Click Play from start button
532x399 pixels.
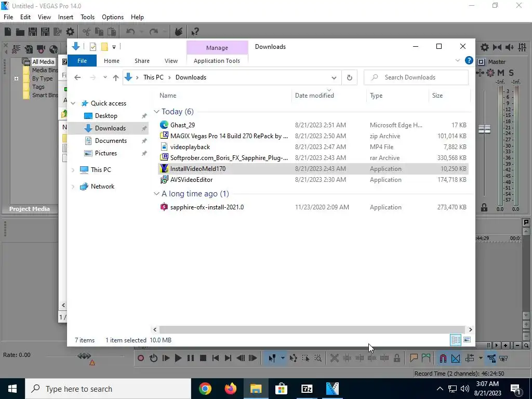tap(166, 358)
